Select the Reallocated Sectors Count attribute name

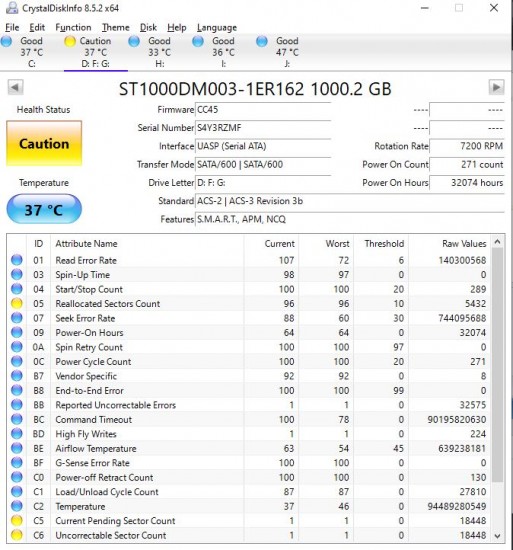pyautogui.click(x=108, y=304)
